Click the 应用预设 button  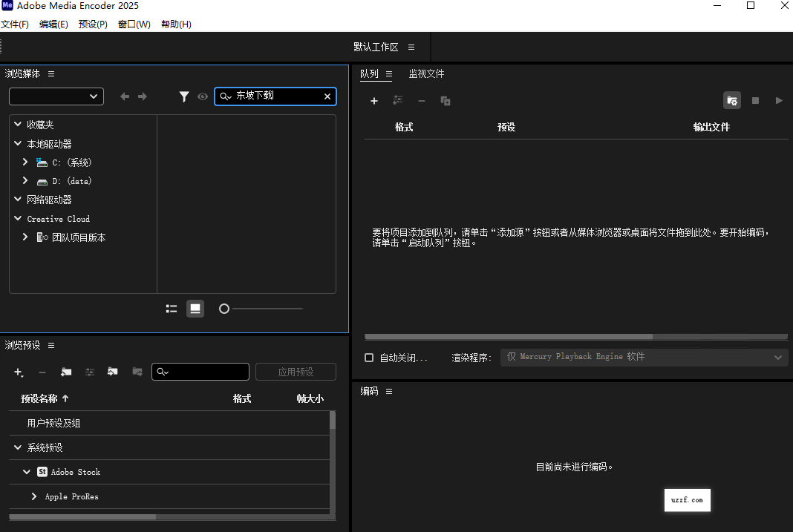click(296, 372)
